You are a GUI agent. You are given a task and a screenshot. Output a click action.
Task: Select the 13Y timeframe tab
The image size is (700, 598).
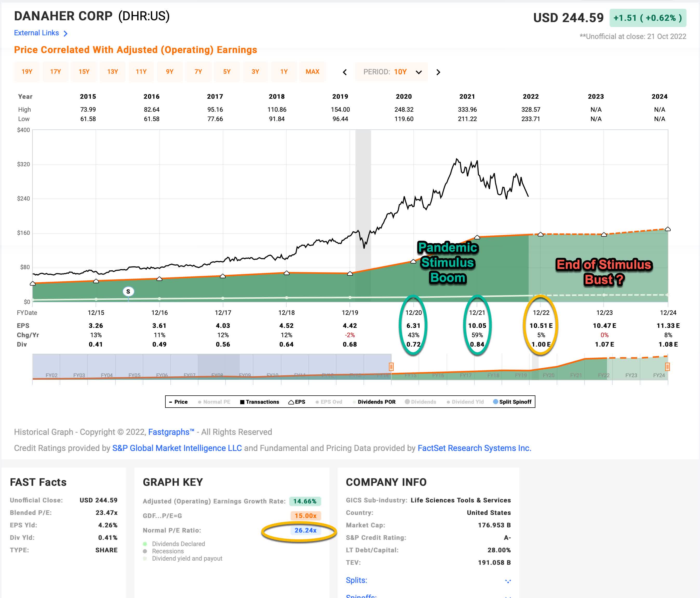[112, 72]
